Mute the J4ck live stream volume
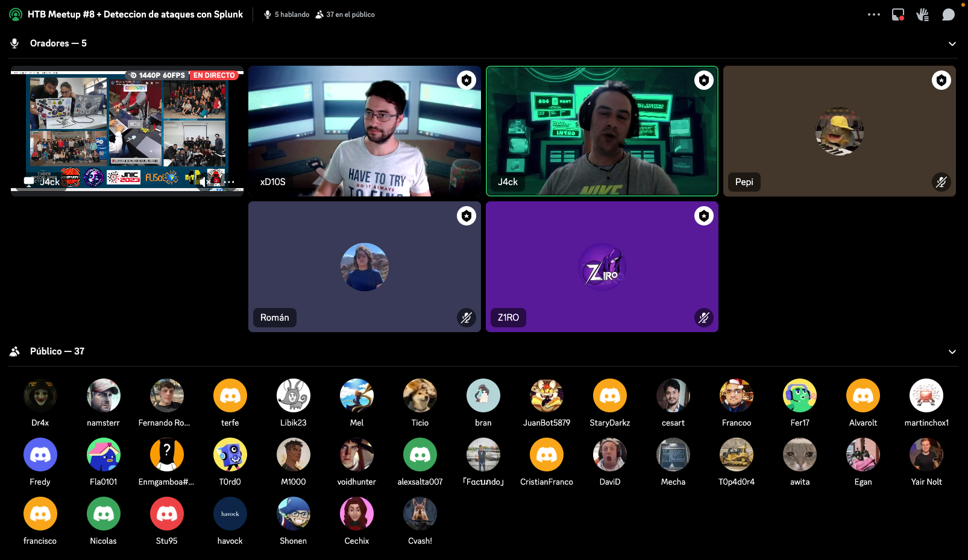This screenshot has height=560, width=968. pos(203,181)
